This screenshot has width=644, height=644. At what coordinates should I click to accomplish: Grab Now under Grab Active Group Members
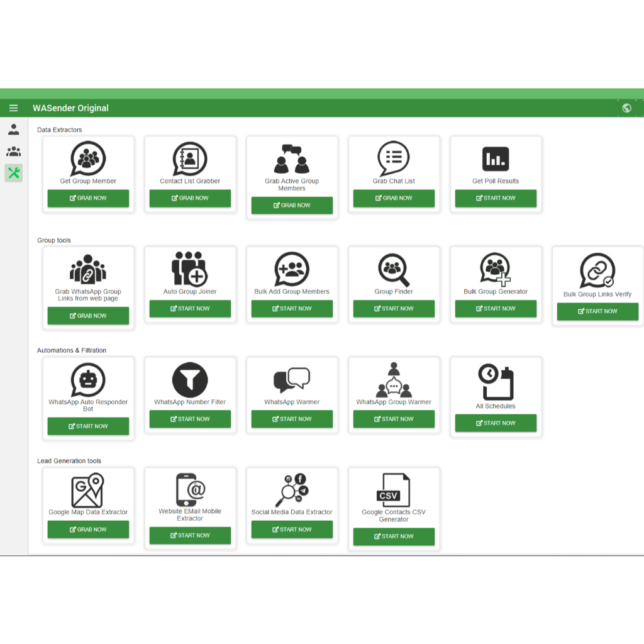[x=292, y=206]
